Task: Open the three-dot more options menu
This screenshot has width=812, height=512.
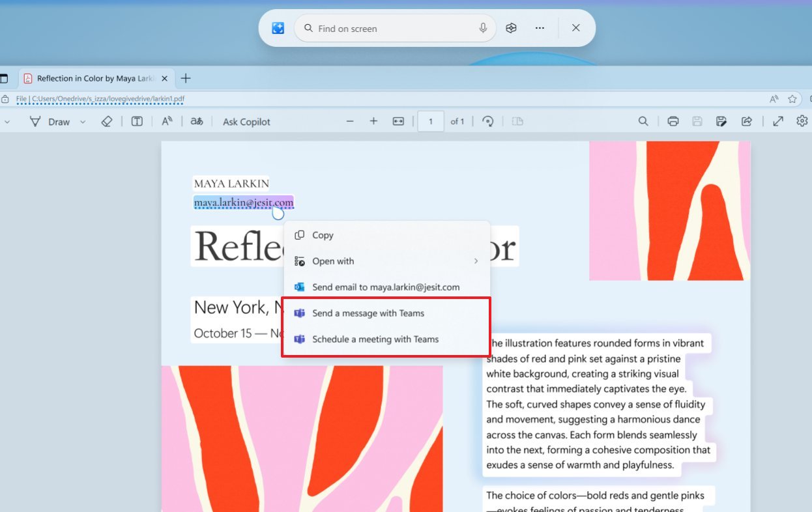Action: (540, 28)
